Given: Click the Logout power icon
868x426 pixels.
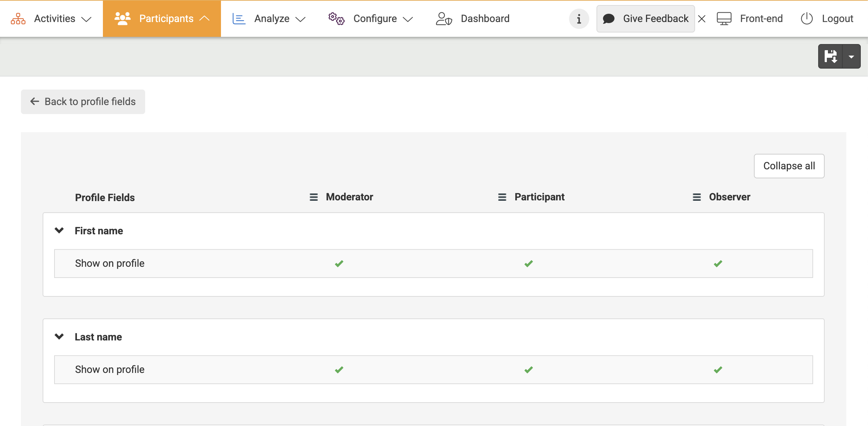Looking at the screenshot, I should coord(807,19).
